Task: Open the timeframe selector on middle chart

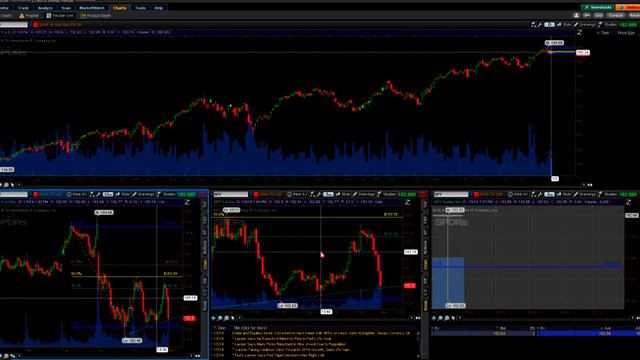Action: [328, 194]
